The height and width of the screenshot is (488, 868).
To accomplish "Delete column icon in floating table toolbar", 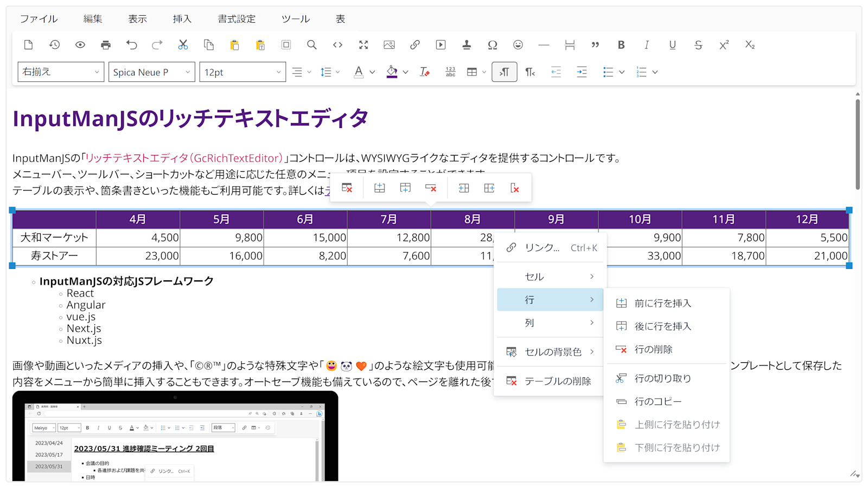I will pyautogui.click(x=515, y=188).
